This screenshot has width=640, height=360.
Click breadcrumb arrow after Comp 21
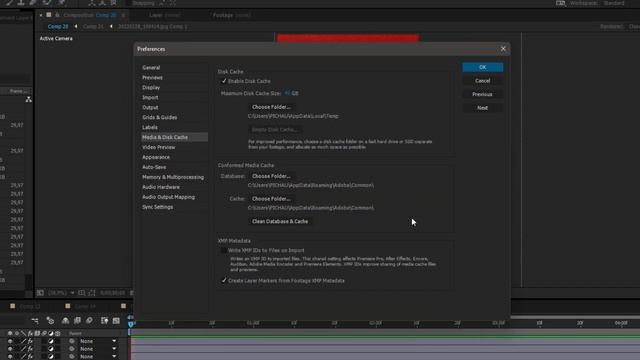[x=111, y=27]
